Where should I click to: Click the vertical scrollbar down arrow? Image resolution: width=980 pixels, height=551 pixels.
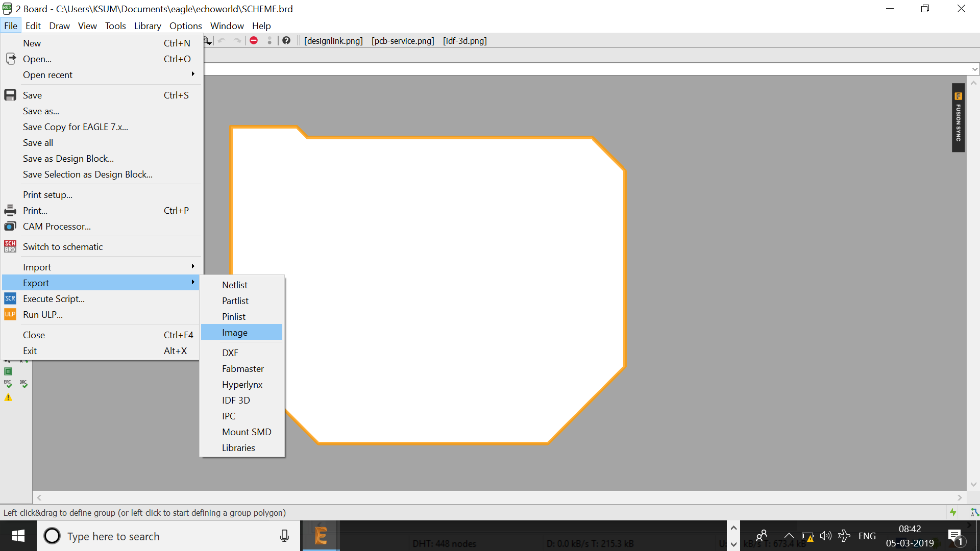coord(973,484)
